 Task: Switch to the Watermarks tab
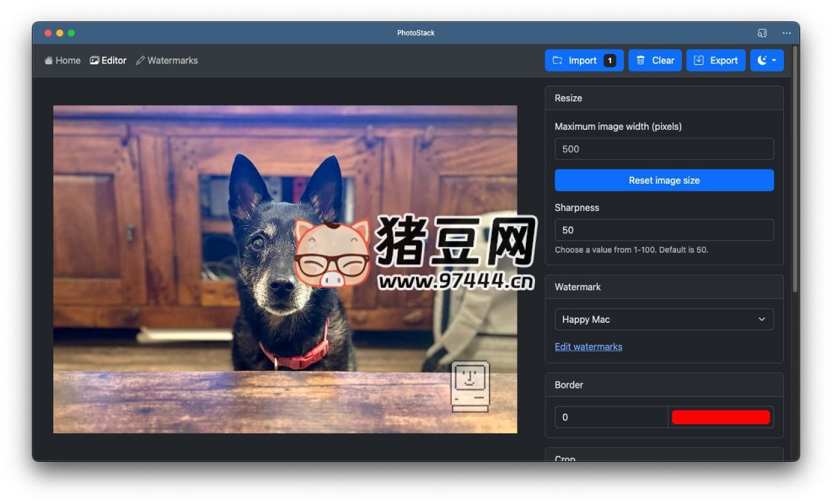click(x=172, y=60)
